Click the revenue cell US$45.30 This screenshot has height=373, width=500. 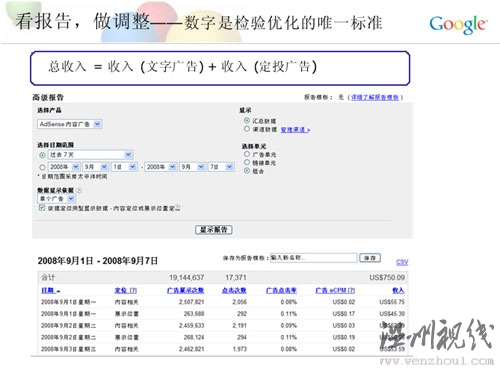click(x=392, y=314)
